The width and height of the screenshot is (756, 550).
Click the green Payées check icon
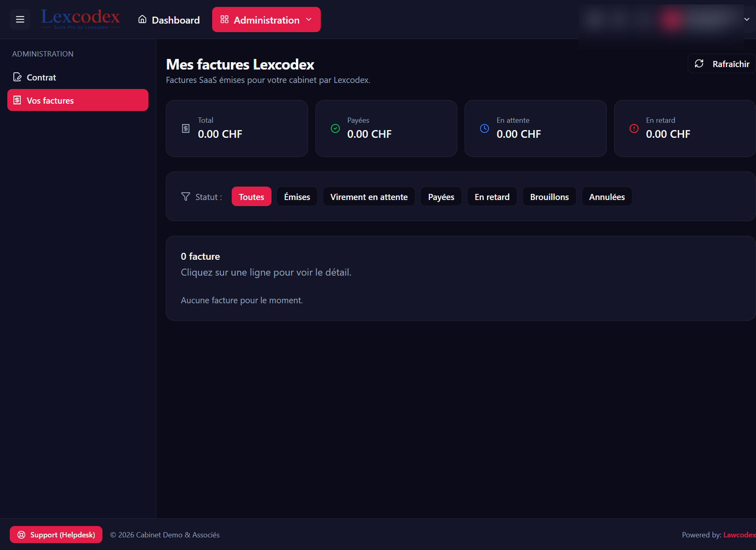click(335, 128)
